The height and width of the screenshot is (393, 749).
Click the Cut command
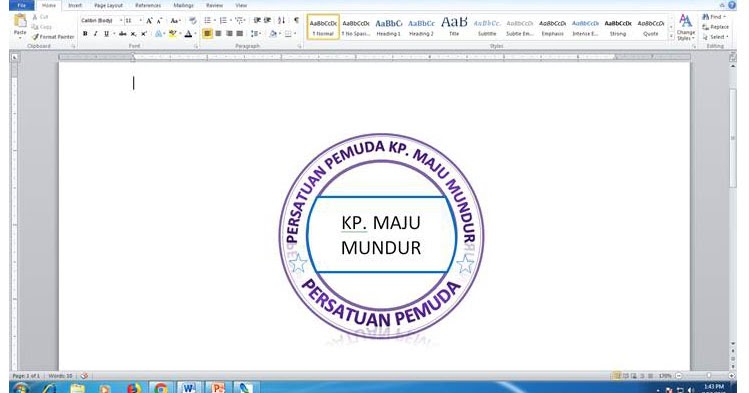click(x=41, y=17)
